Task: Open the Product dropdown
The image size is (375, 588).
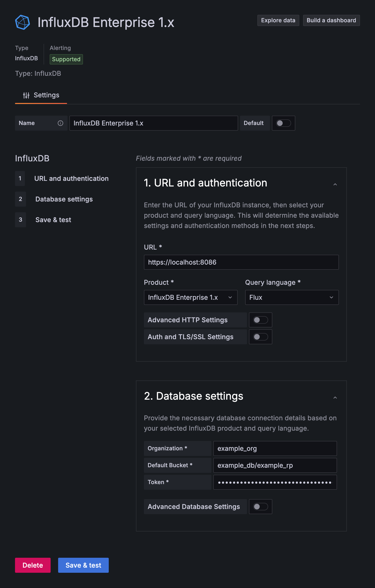Action: 191,297
